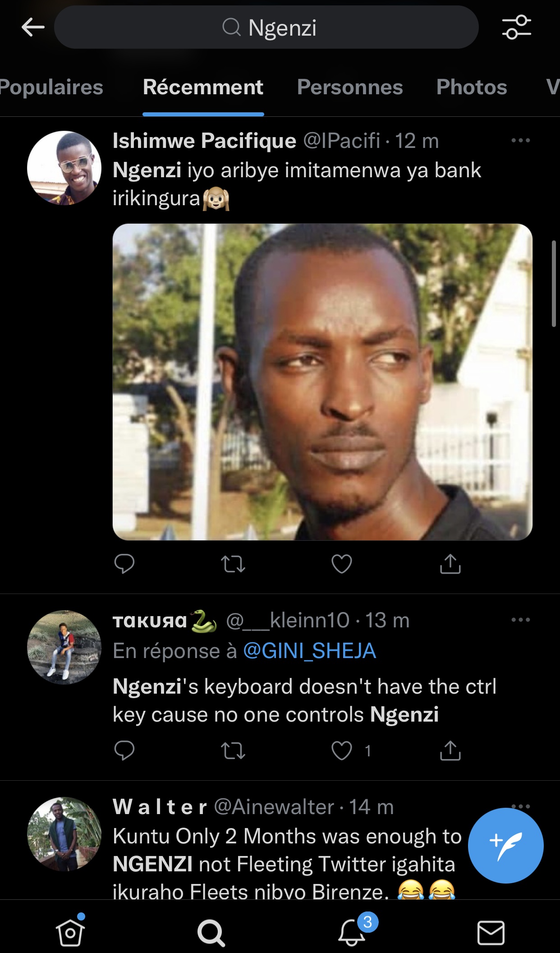Open search filter settings icon
Image resolution: width=560 pixels, height=953 pixels.
pos(517,28)
